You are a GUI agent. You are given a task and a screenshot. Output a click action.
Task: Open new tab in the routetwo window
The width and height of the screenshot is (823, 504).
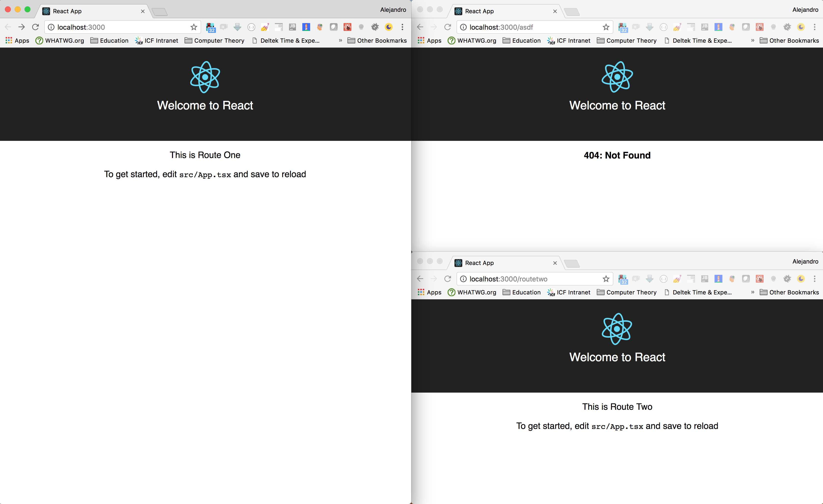572,263
